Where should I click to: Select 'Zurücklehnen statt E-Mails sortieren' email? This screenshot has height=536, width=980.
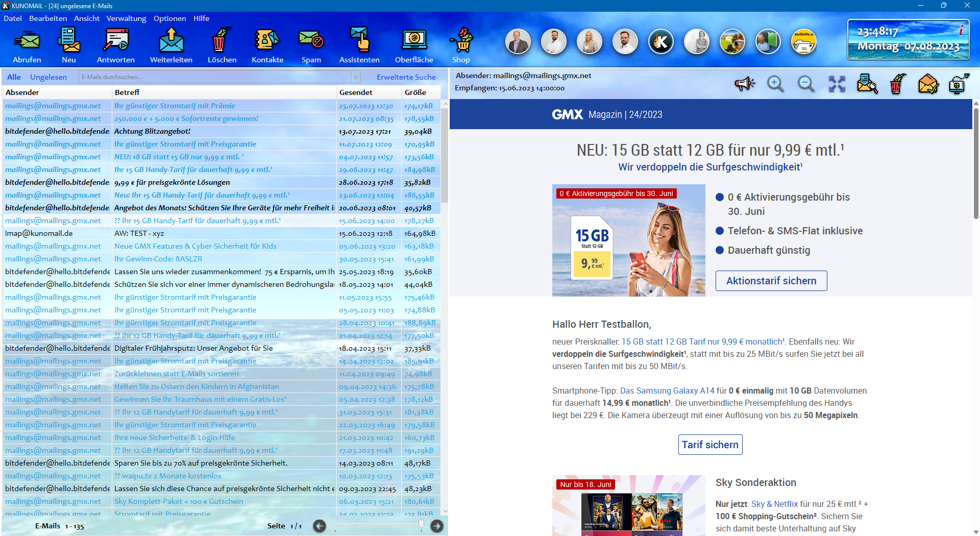pos(222,374)
